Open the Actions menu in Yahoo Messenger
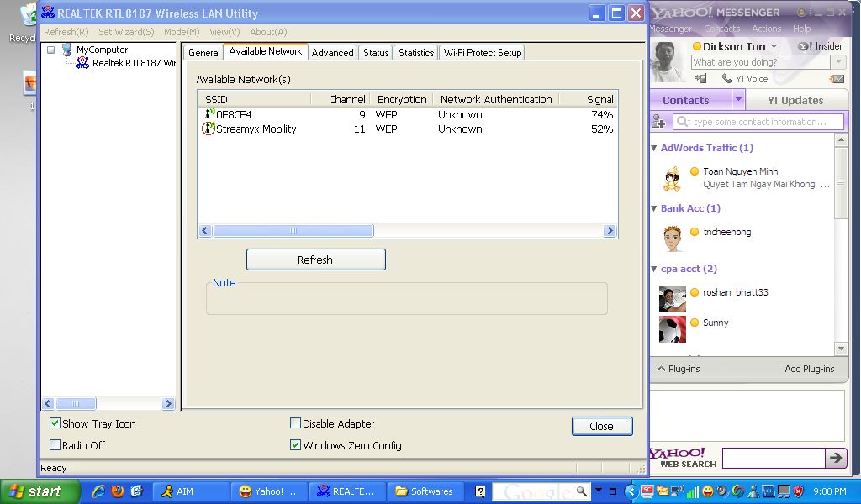 click(767, 29)
